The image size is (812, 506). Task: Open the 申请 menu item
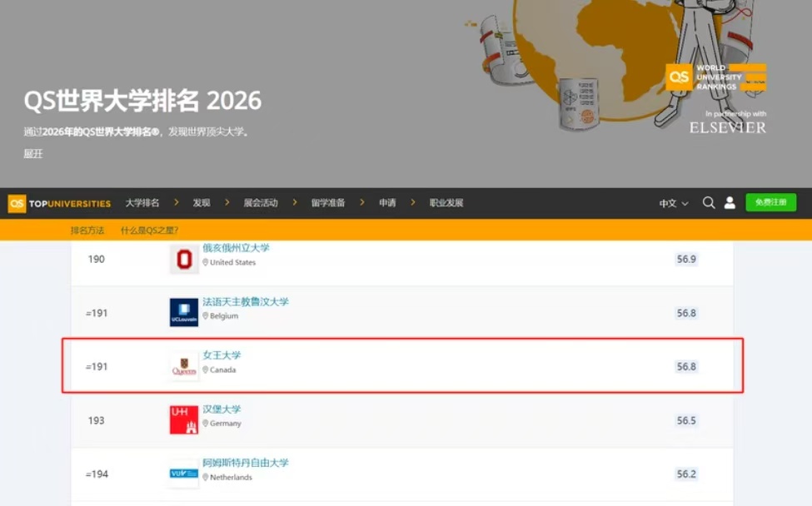click(387, 203)
